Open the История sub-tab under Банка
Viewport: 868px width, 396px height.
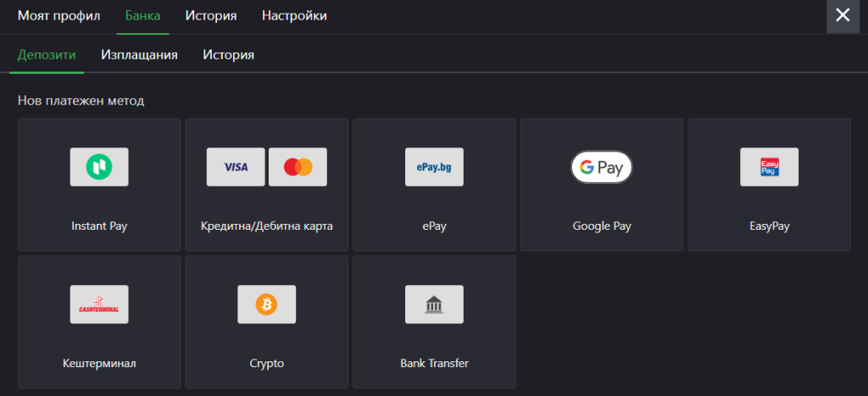tap(228, 55)
